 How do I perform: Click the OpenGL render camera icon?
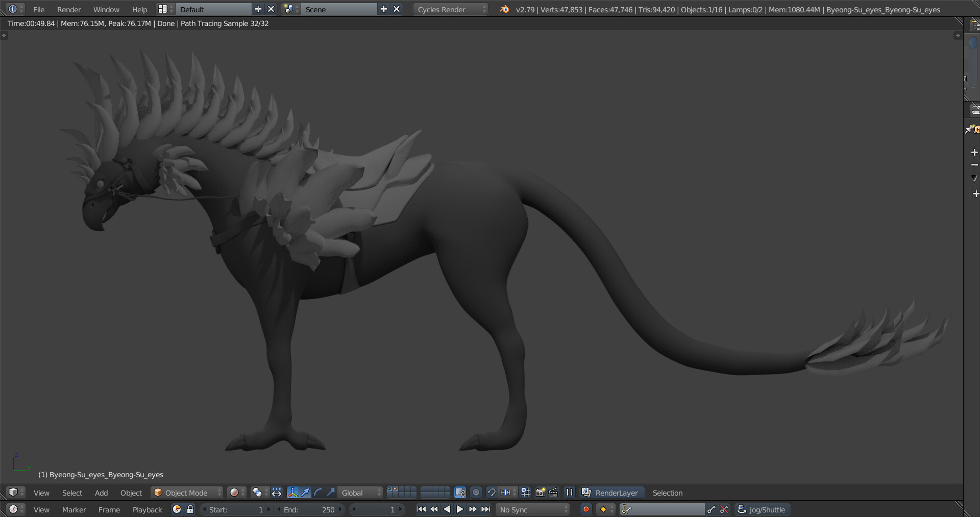pyautogui.click(x=540, y=493)
